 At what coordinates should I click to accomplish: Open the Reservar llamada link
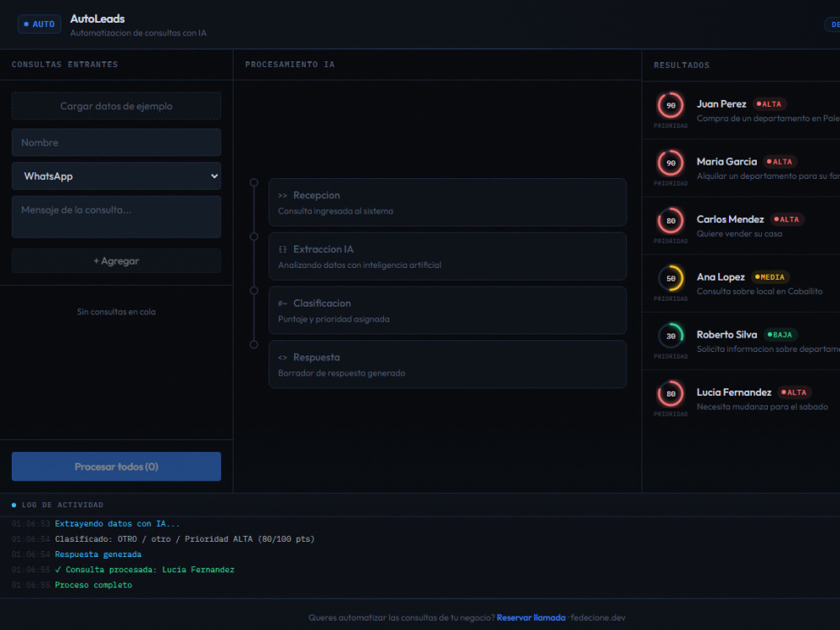pos(531,617)
